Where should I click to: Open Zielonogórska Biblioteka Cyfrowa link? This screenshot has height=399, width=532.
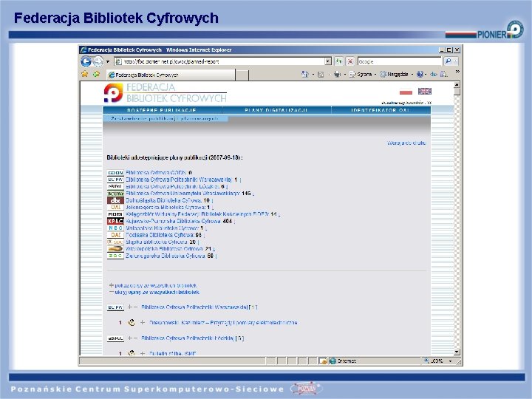pos(166,256)
